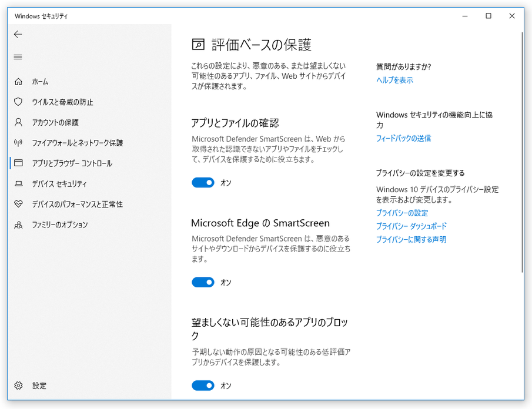Image resolution: width=532 pixels, height=409 pixels.
Task: Click プライバシーの設定を変更する heading
Action: pos(420,173)
